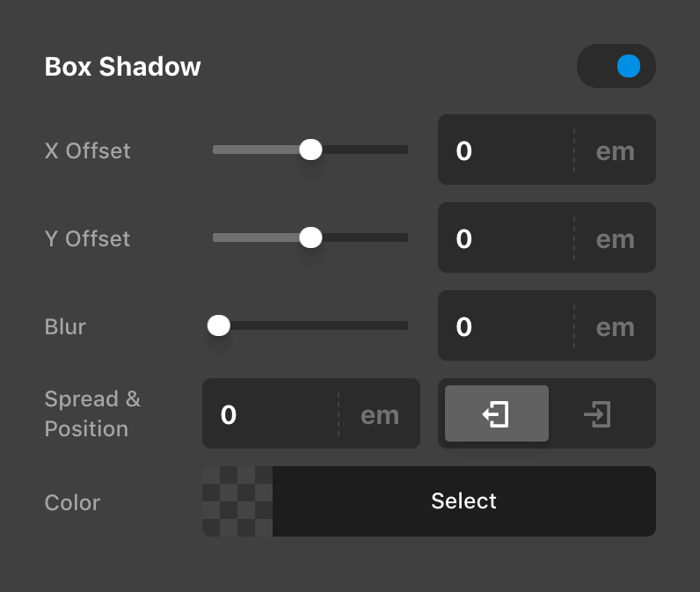Screen dimensions: 700x592
Task: Open the Spread em unit selector
Action: point(380,414)
